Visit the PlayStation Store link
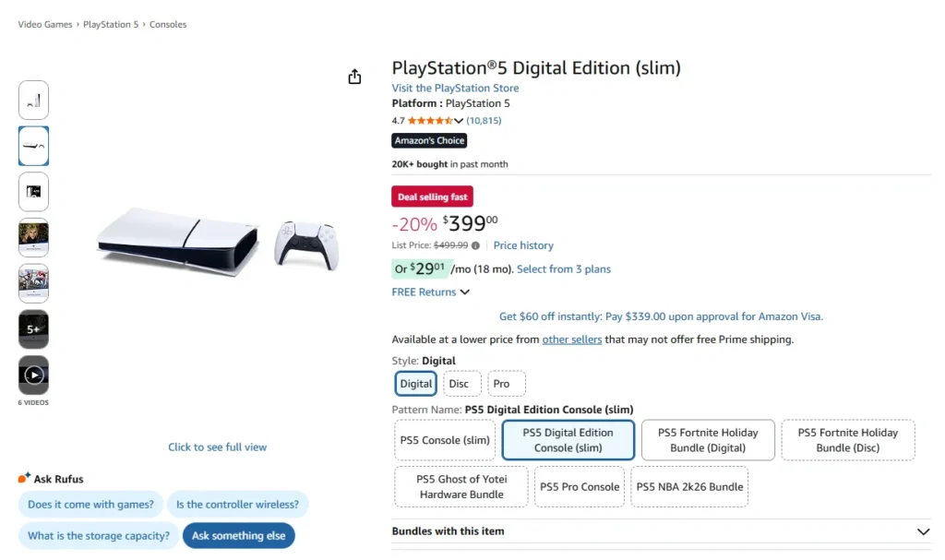 (x=454, y=87)
